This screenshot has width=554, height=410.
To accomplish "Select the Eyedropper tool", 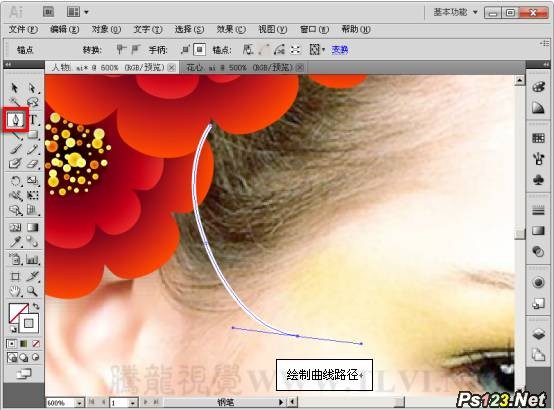I will (15, 242).
